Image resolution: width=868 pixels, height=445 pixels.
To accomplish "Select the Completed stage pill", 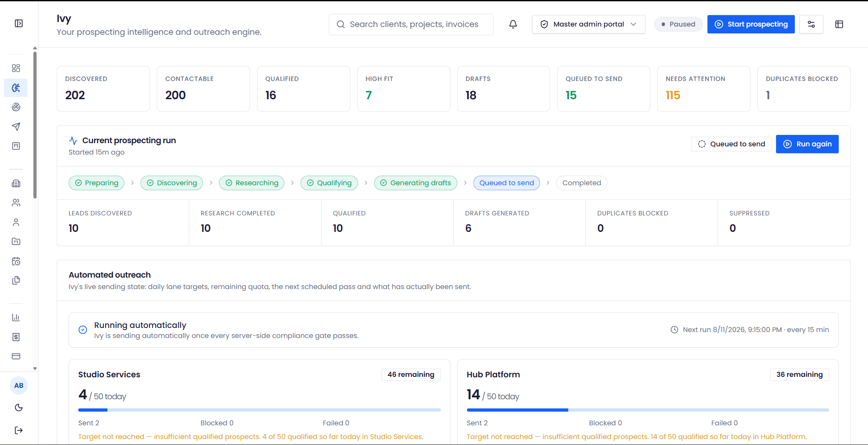I will [x=582, y=183].
